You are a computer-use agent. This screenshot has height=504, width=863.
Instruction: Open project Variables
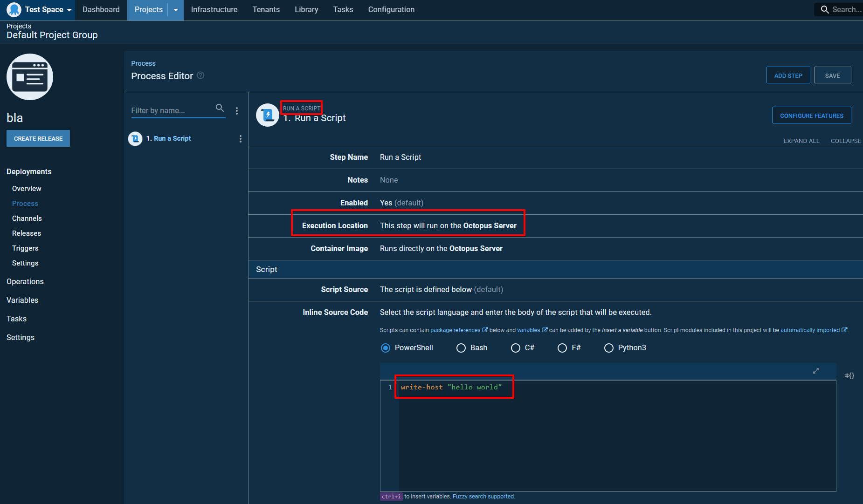(x=22, y=300)
